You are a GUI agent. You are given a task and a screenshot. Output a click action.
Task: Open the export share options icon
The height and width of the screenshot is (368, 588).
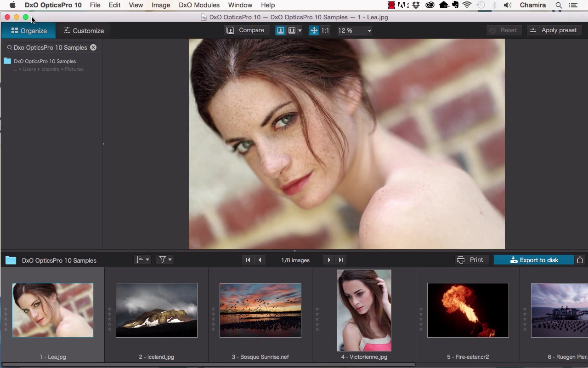coord(580,260)
